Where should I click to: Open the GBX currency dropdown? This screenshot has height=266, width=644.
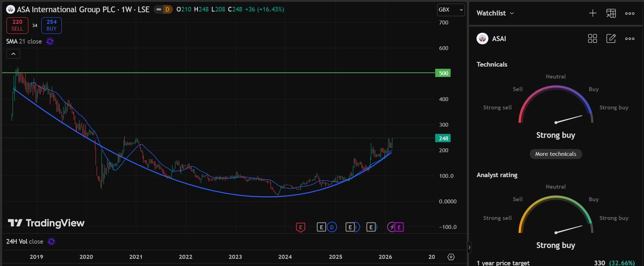(450, 10)
